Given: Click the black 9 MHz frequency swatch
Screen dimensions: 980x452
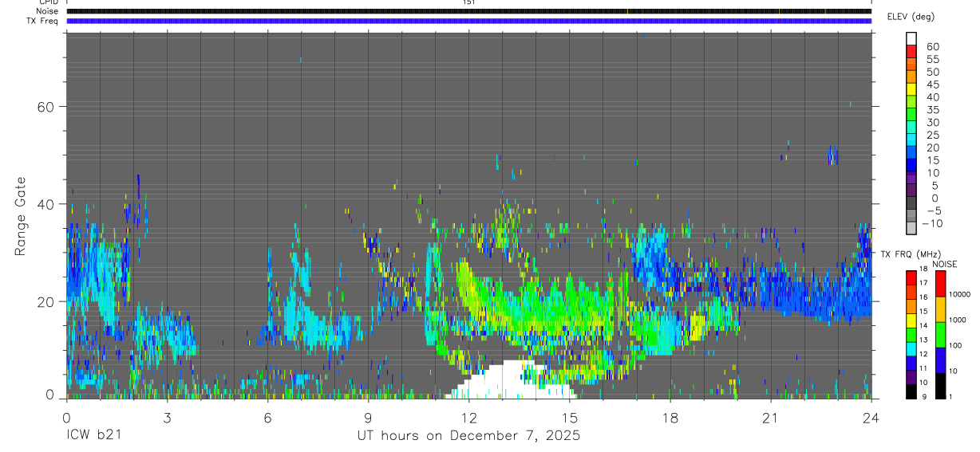Looking at the screenshot, I should (911, 391).
